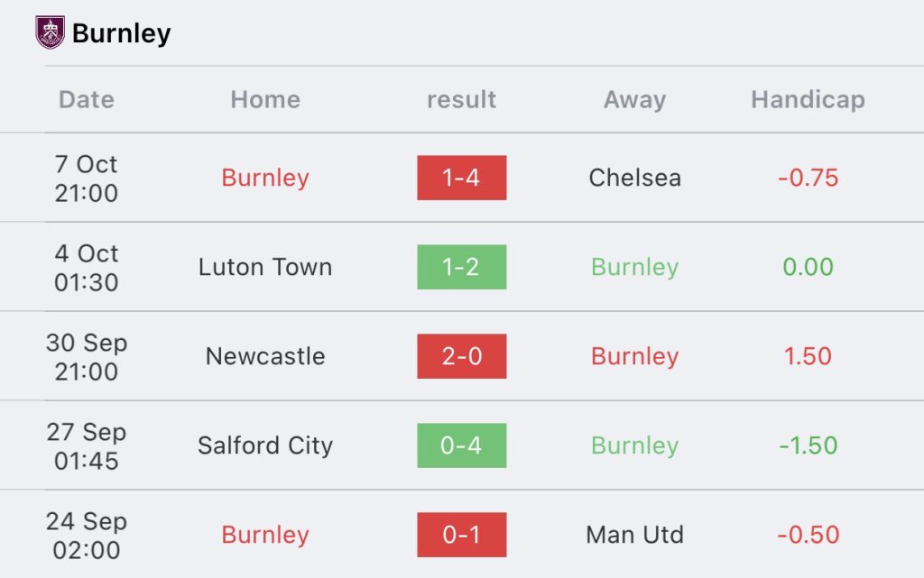Viewport: 924px width, 578px height.
Task: Sort by the Handicap column header
Action: (808, 99)
